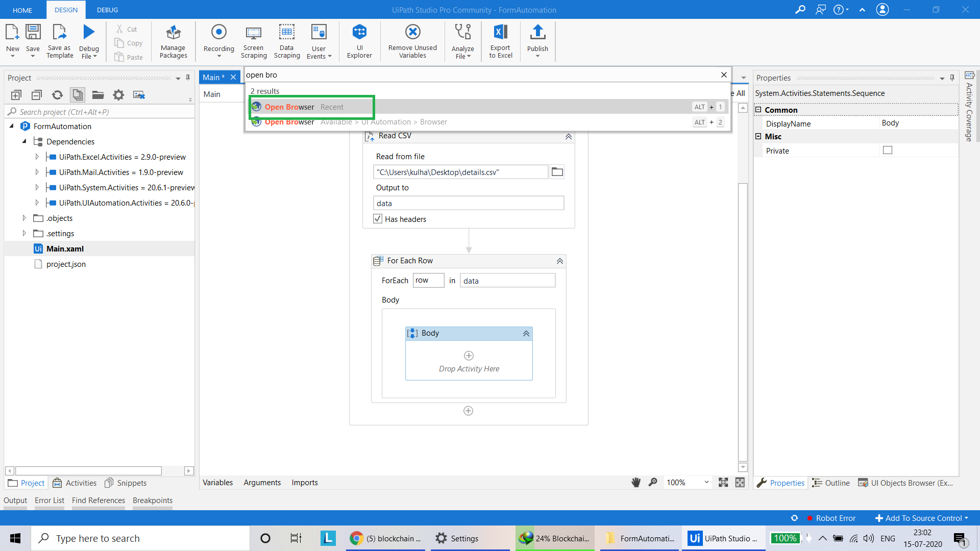Select Main.xaml in project tree
The image size is (980, 551).
click(x=65, y=248)
